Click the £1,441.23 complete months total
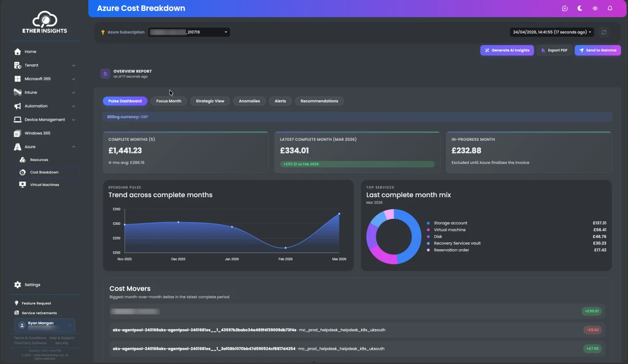The width and height of the screenshot is (628, 364). click(x=125, y=151)
